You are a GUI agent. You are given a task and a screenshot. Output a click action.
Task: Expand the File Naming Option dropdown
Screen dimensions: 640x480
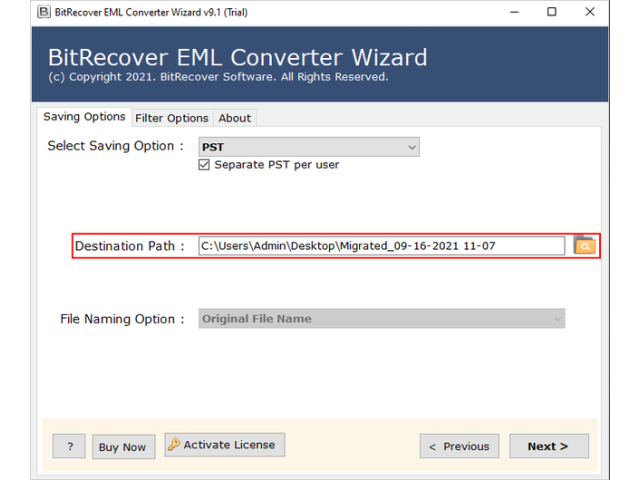click(x=381, y=319)
